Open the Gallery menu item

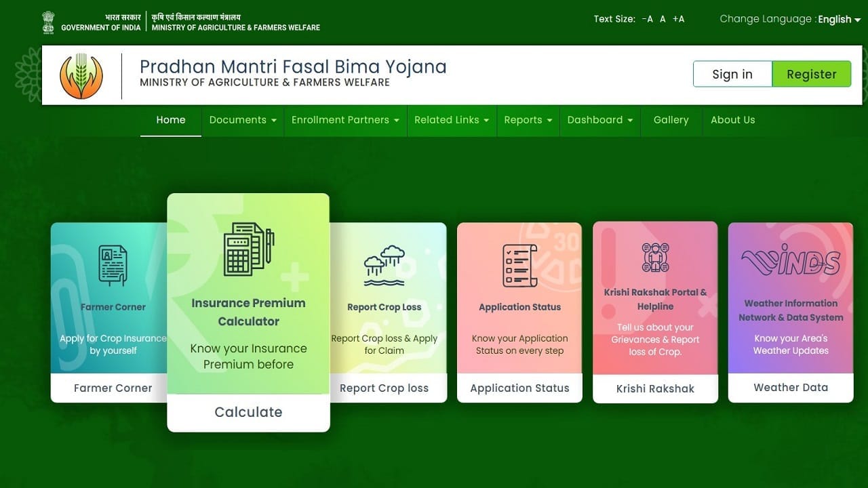coord(671,120)
